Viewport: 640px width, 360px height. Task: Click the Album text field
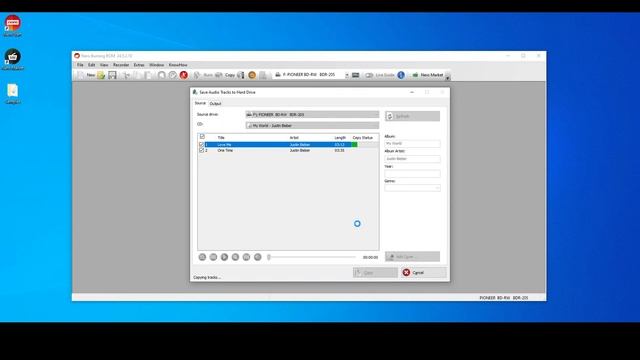click(x=412, y=144)
